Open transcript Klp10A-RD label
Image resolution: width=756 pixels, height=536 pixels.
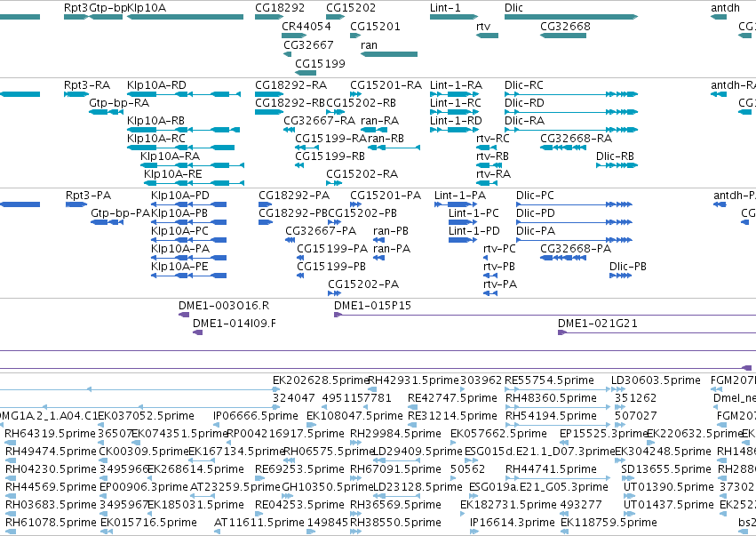coord(156,85)
